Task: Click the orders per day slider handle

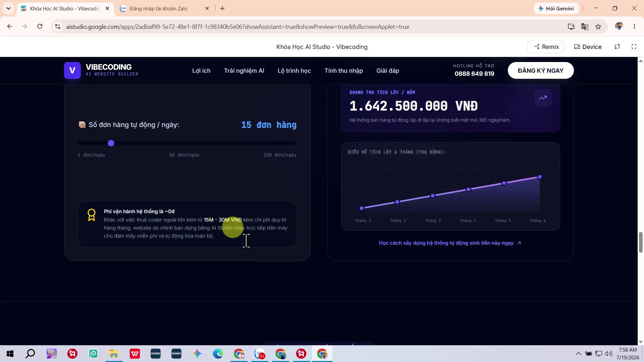Action: (x=111, y=143)
